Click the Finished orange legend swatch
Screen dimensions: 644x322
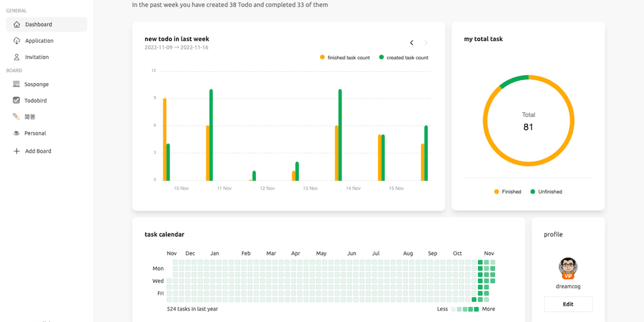point(496,192)
